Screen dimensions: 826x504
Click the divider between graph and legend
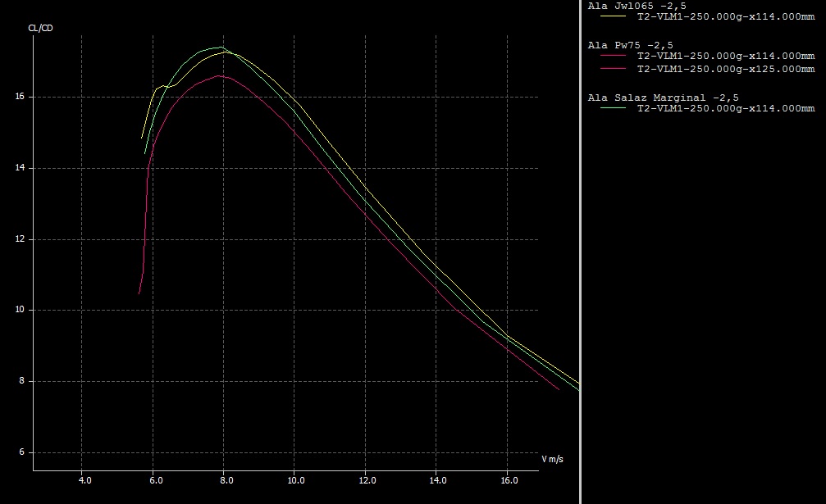[x=581, y=252]
